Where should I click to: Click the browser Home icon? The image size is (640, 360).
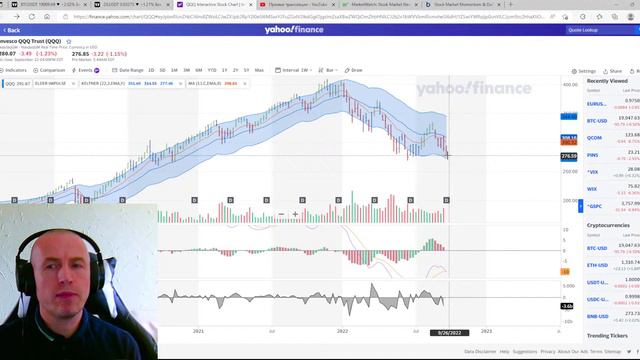(47, 17)
